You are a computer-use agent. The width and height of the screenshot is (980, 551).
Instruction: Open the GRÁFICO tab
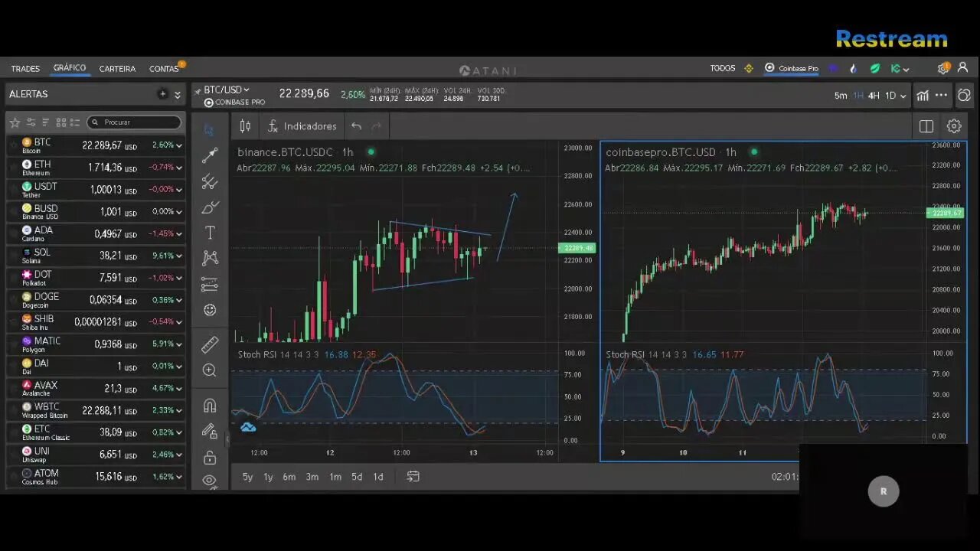point(70,68)
